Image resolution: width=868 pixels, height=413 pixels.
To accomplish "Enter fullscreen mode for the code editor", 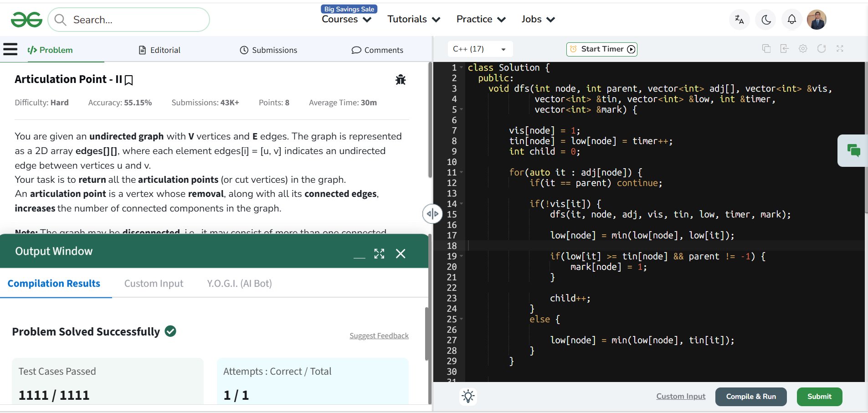I will click(840, 49).
